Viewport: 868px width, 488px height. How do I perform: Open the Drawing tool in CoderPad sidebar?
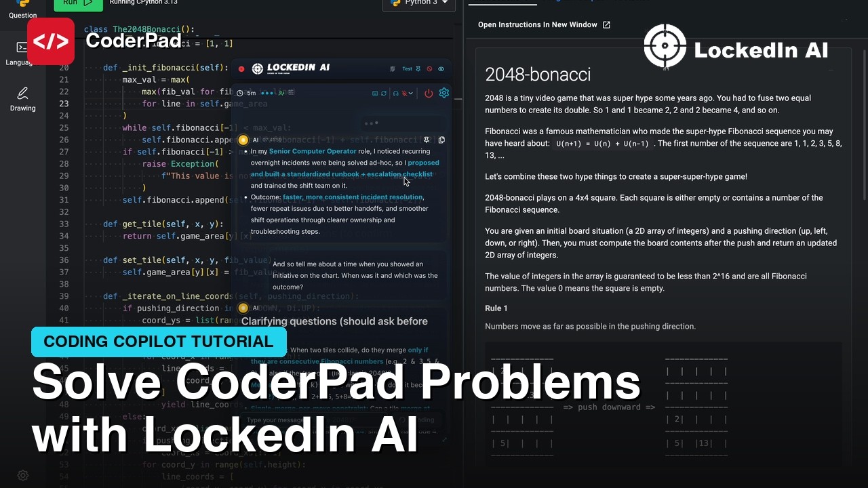(22, 99)
